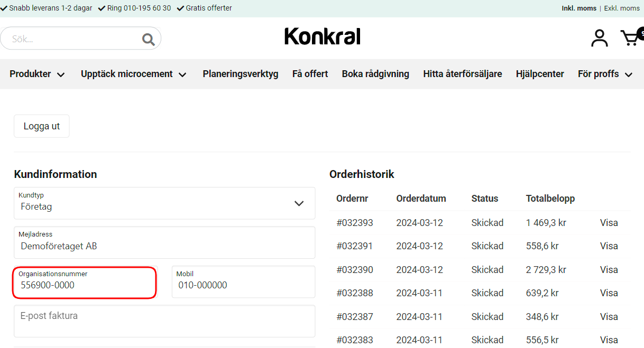644x348 pixels.
Task: Click the E-post faktura field
Action: point(164,321)
